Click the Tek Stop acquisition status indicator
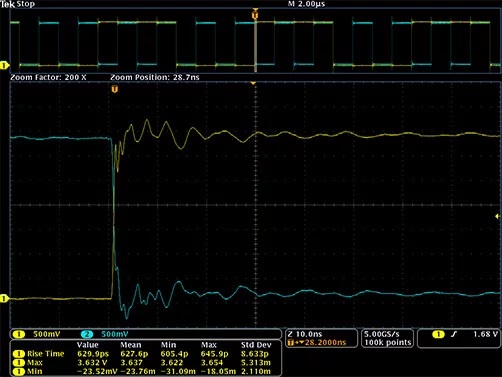Image resolution: width=502 pixels, height=377 pixels. (17, 4)
